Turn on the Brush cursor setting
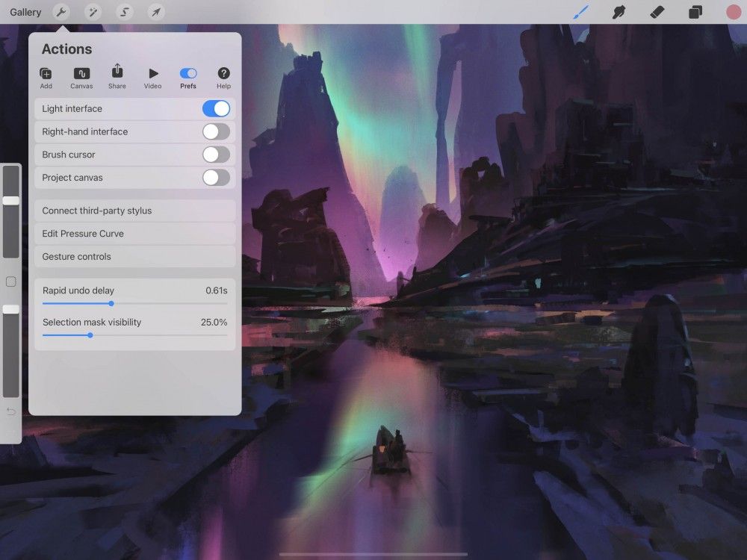This screenshot has height=560, width=747. [x=217, y=155]
